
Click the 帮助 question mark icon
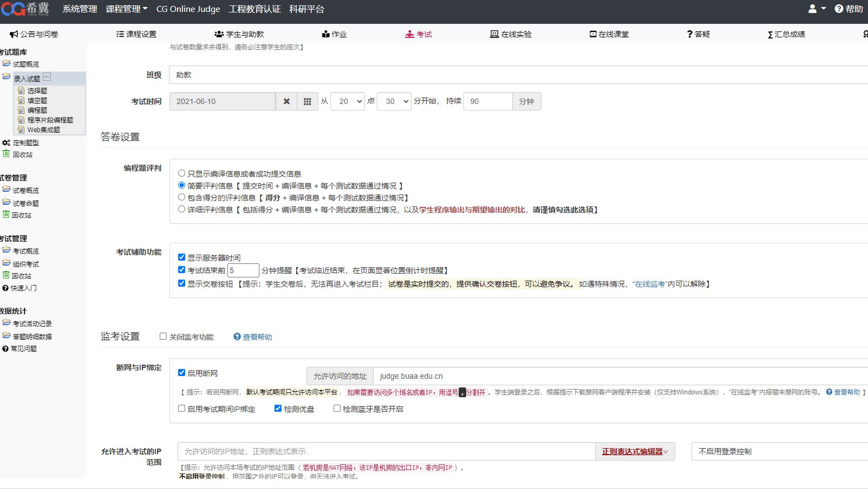point(839,9)
